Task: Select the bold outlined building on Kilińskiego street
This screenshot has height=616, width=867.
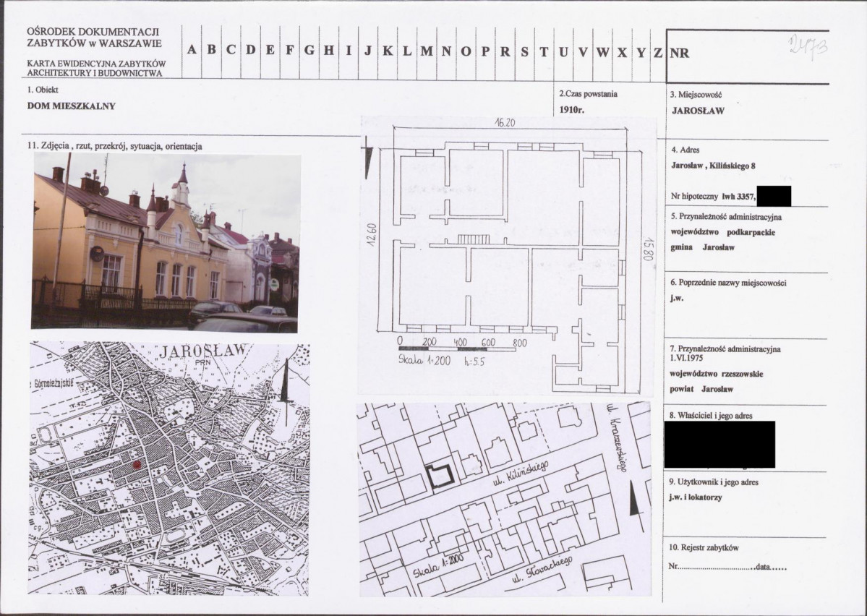Action: (x=440, y=476)
